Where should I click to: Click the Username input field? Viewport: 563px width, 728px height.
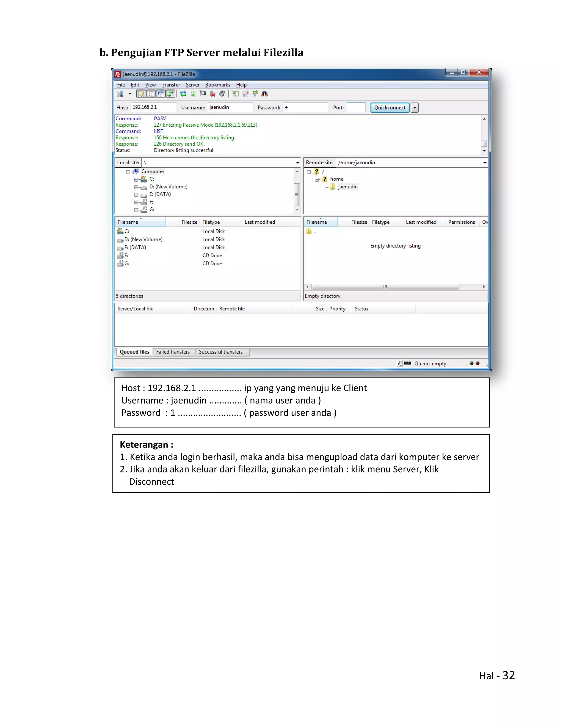230,107
